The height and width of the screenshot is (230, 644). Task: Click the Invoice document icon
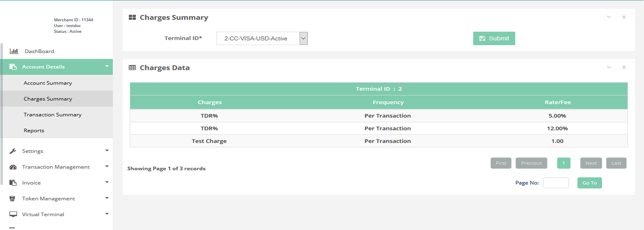coord(13,183)
